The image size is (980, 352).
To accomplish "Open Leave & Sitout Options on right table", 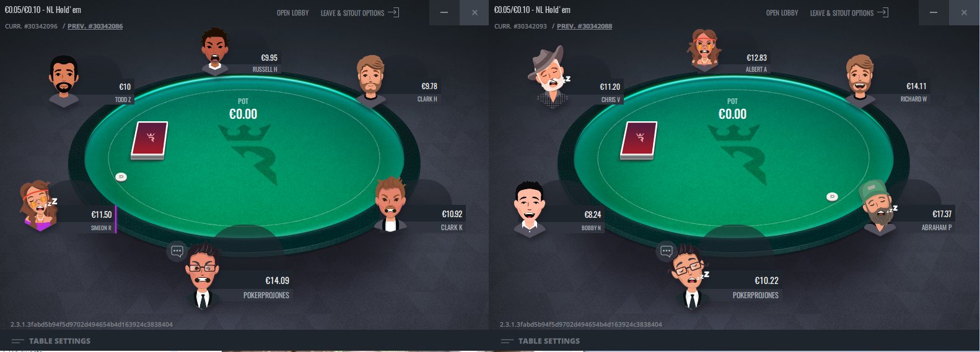I will tap(849, 12).
